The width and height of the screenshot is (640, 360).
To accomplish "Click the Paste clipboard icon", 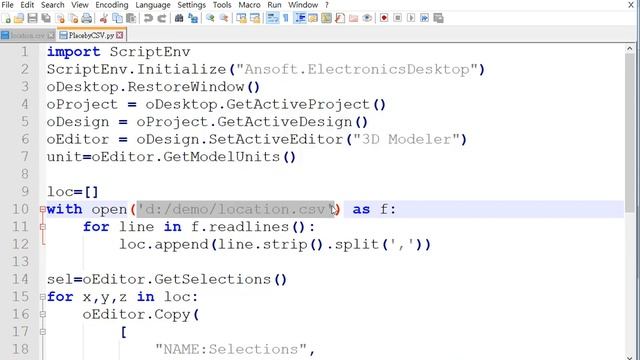I will coord(131,18).
